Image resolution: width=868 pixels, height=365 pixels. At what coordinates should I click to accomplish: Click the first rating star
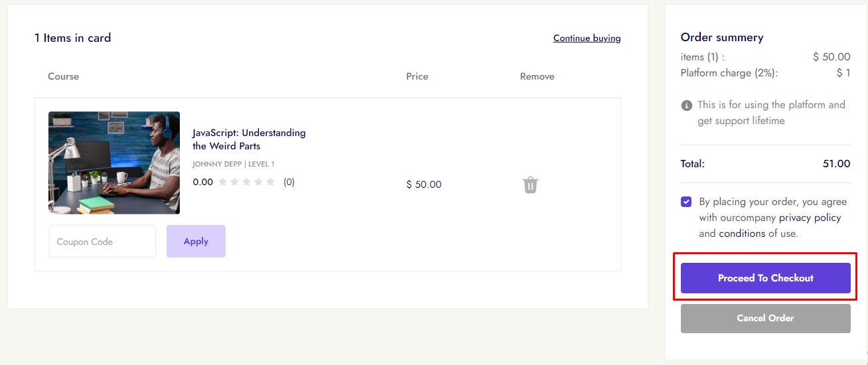(x=222, y=182)
